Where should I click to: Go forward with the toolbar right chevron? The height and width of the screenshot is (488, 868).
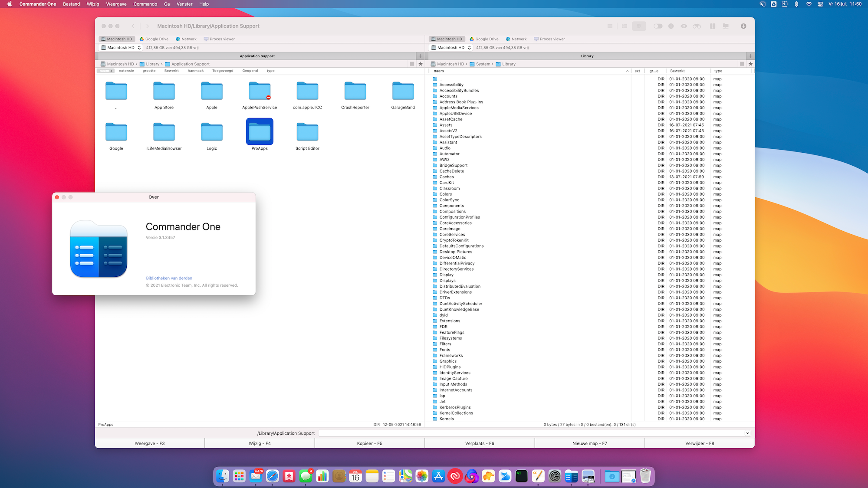tap(148, 26)
